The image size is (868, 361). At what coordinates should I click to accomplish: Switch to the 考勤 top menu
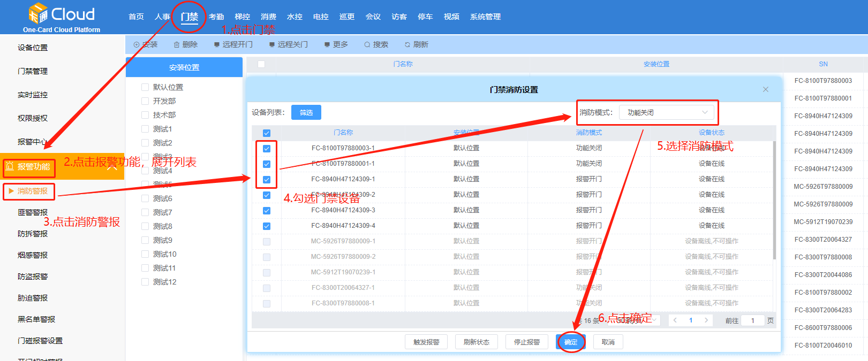point(216,17)
